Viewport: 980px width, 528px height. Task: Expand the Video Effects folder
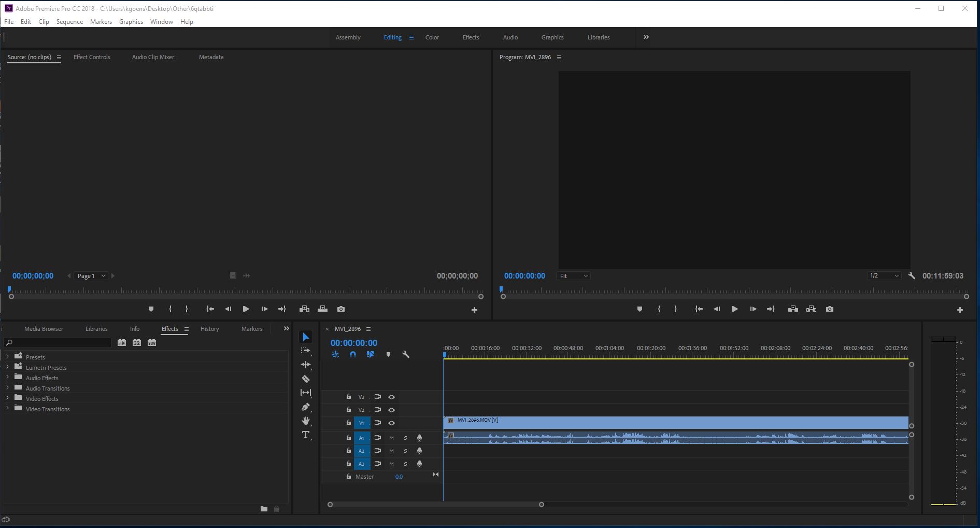pos(7,398)
